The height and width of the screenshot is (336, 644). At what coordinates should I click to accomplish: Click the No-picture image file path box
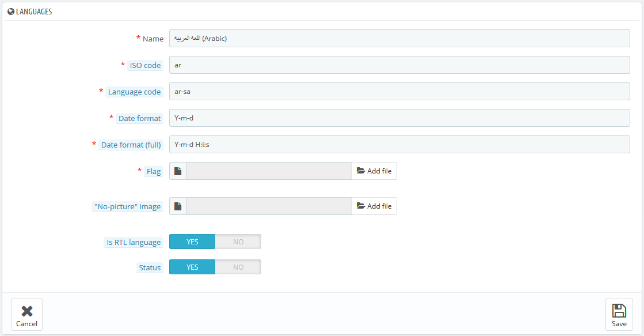269,206
